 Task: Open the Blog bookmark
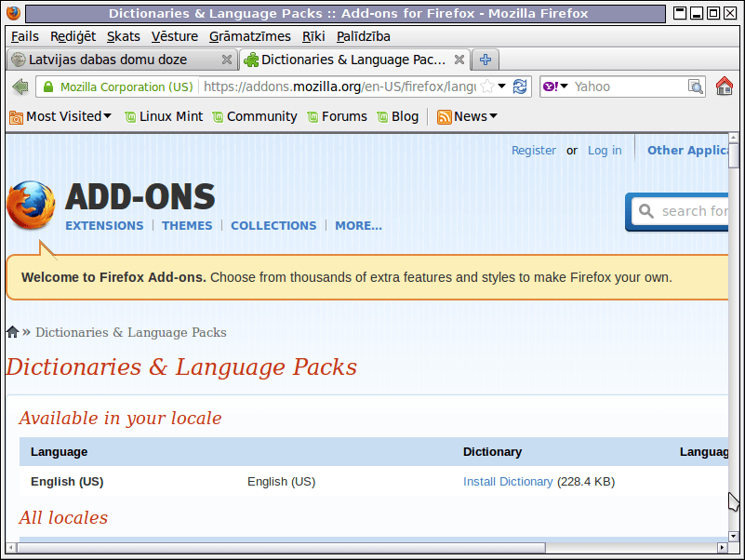pyautogui.click(x=398, y=116)
